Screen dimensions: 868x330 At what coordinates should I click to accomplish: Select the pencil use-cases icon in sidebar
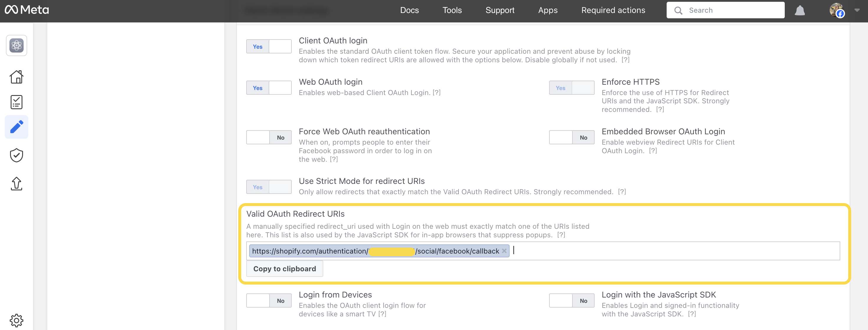pyautogui.click(x=16, y=127)
